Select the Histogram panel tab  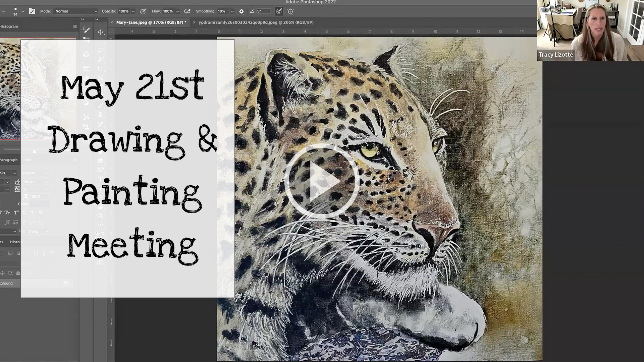pos(9,26)
